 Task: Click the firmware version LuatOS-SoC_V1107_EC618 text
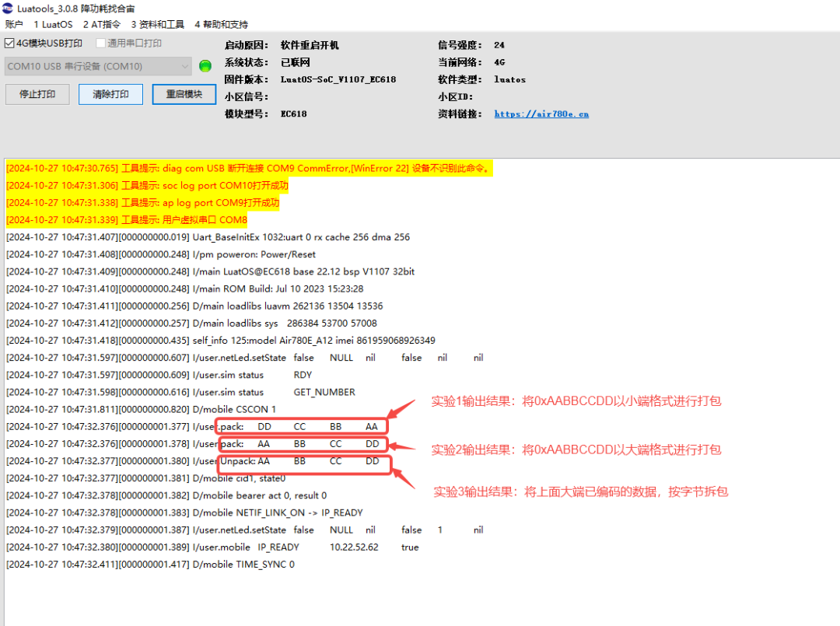coord(338,79)
